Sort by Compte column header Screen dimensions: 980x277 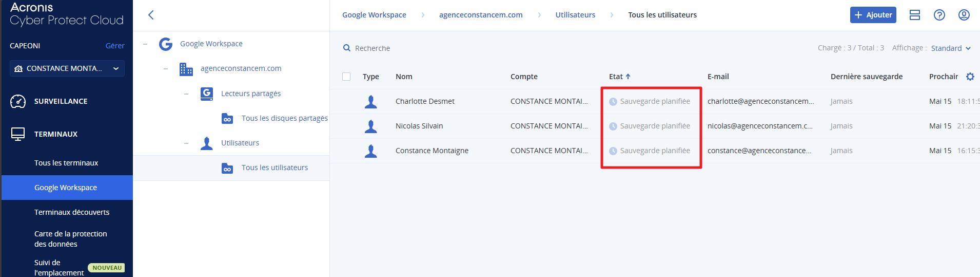coord(524,77)
